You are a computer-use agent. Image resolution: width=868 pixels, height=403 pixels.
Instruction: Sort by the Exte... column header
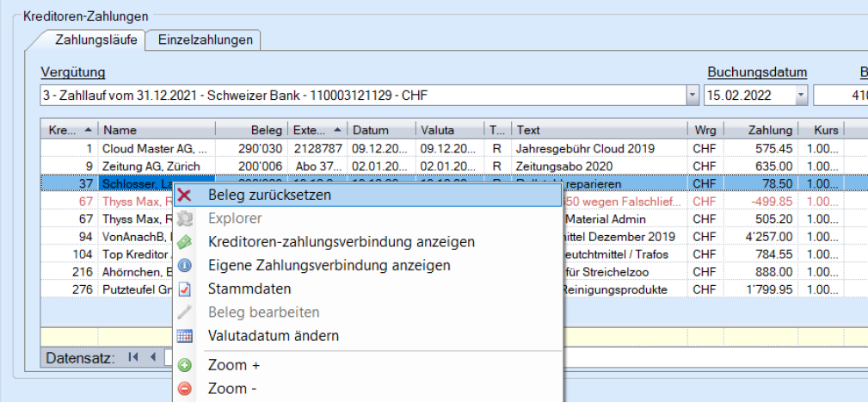pyautogui.click(x=317, y=130)
